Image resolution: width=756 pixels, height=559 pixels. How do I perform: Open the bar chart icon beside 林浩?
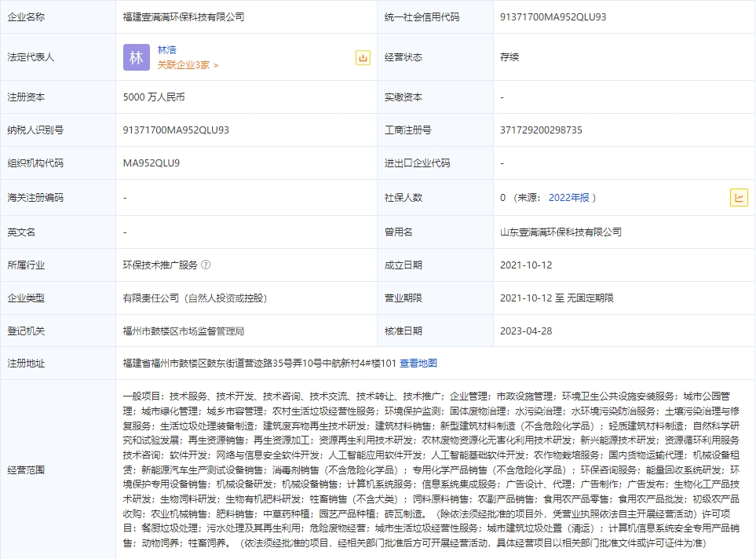click(363, 57)
